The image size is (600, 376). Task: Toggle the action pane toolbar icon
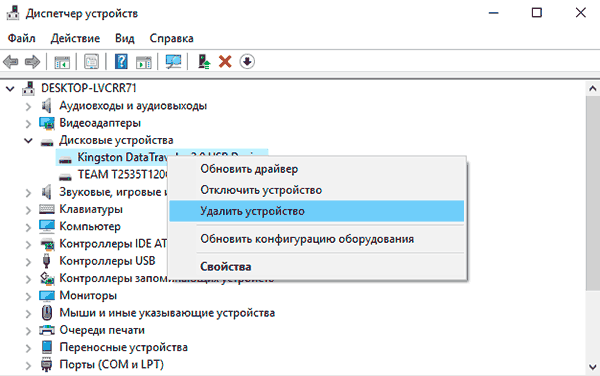pyautogui.click(x=144, y=62)
